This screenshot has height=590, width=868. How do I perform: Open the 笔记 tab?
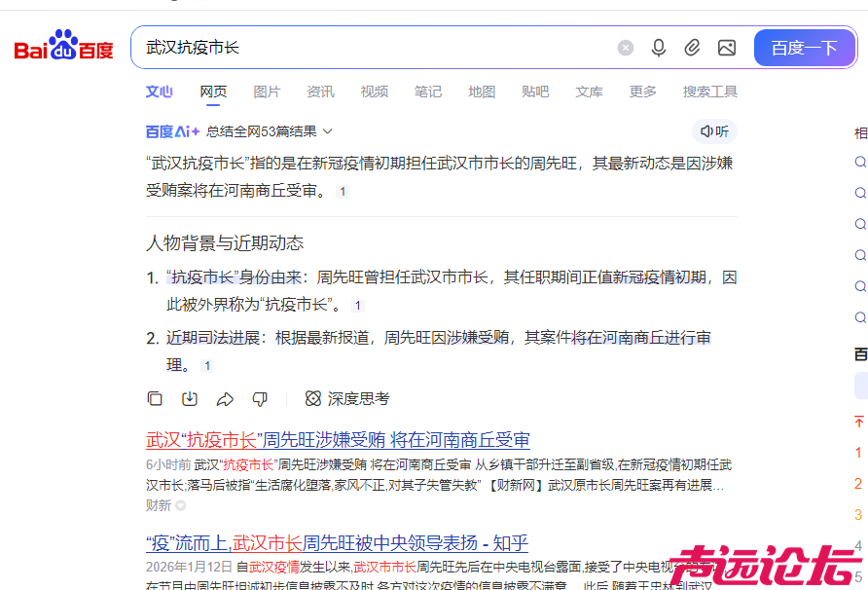428,92
